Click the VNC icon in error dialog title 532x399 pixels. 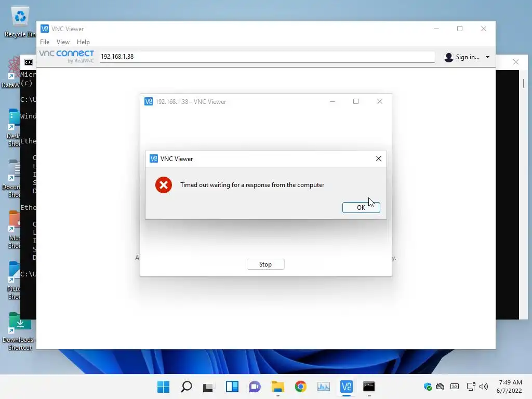pyautogui.click(x=154, y=158)
